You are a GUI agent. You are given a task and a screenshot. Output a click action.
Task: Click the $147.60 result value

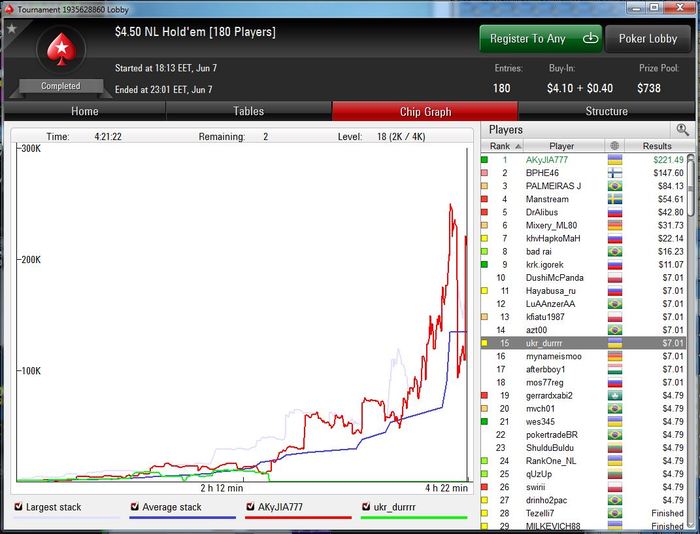tap(668, 173)
